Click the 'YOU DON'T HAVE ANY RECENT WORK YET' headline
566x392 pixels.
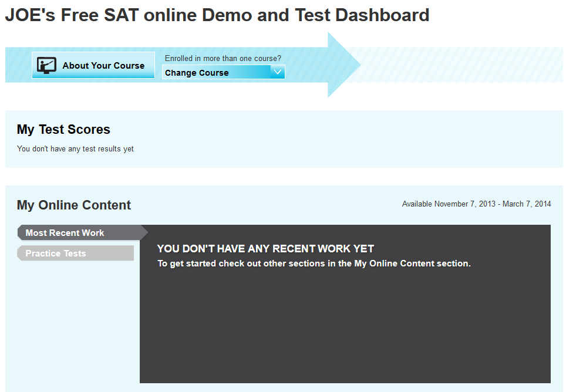coord(265,249)
